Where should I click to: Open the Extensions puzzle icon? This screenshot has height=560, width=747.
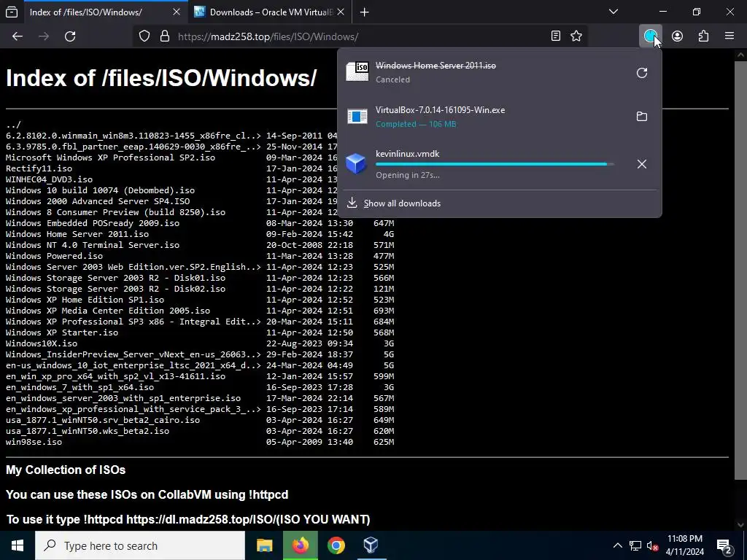[x=703, y=36]
